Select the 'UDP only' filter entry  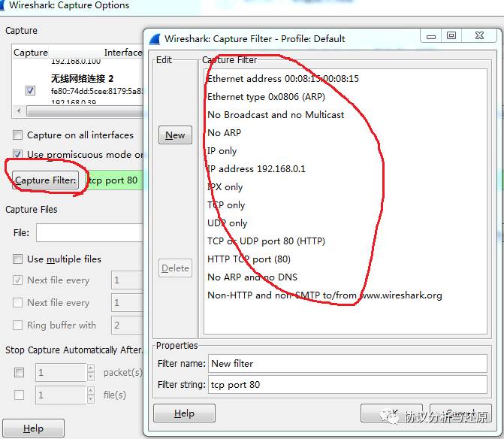click(x=228, y=223)
